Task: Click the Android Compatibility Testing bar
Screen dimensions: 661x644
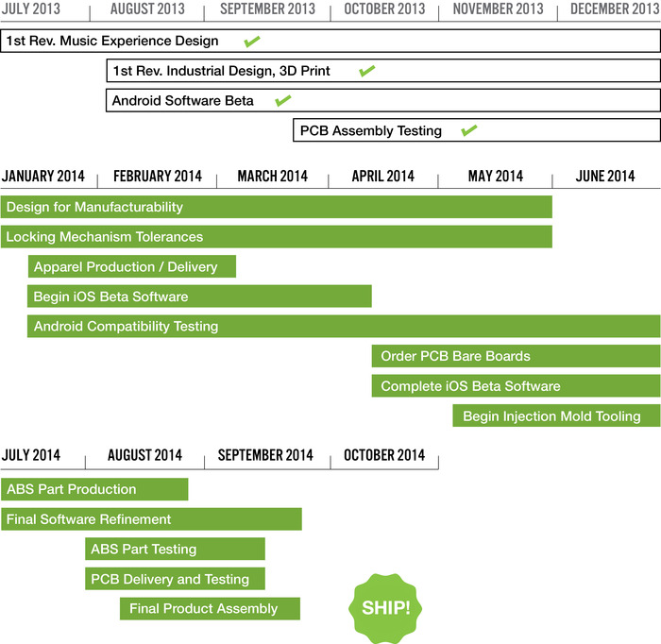Action: tap(344, 326)
